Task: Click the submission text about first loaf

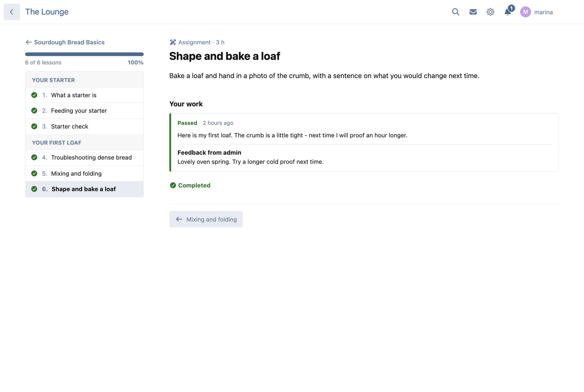Action: pos(292,135)
